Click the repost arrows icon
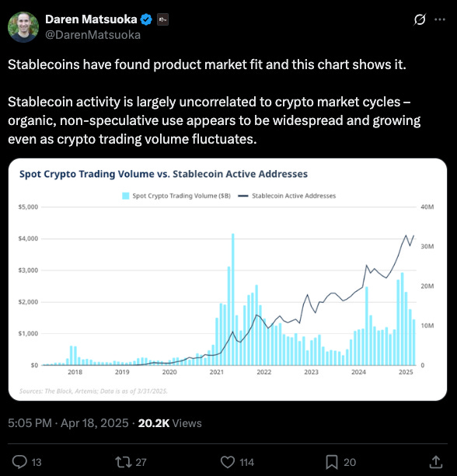The image size is (457, 476). click(123, 462)
